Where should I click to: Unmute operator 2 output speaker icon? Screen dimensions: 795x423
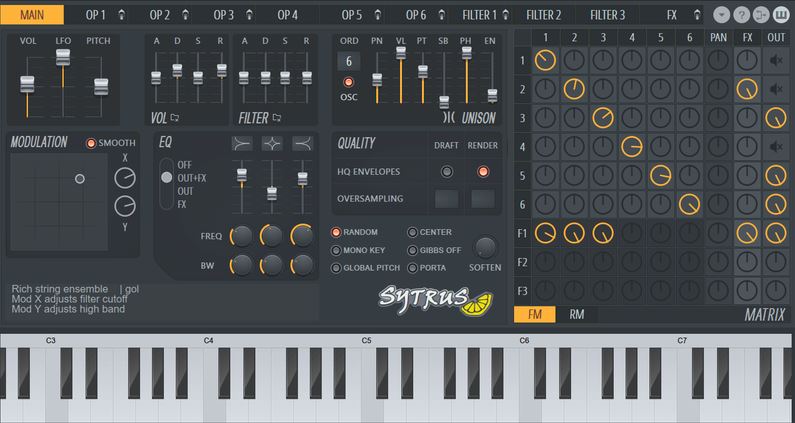tap(776, 89)
